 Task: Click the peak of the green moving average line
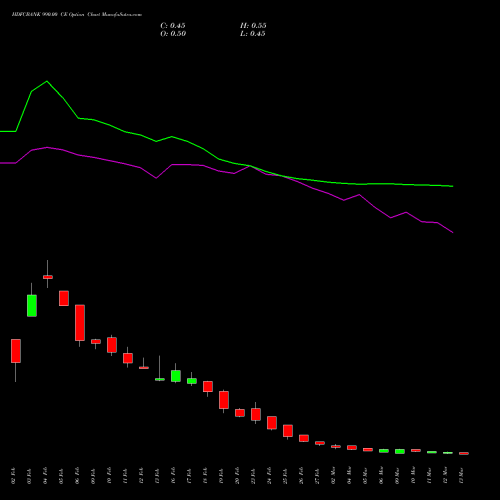[x=47, y=81]
